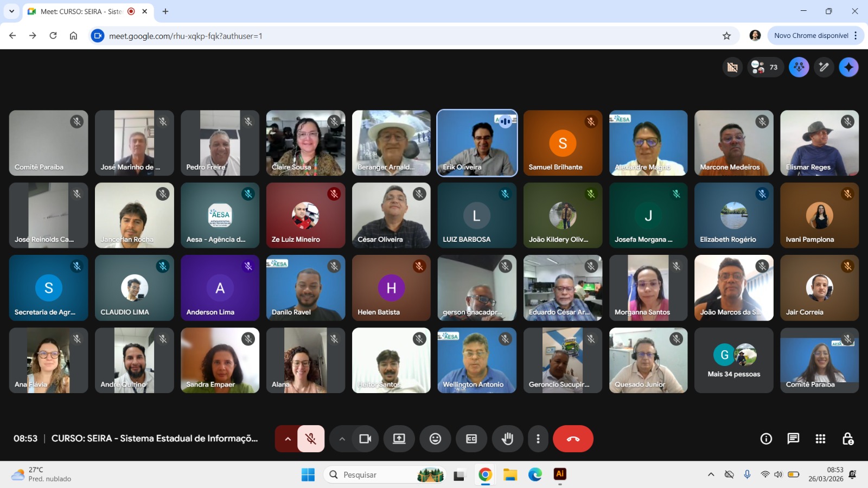Show all 73 participants in people panel
The width and height of the screenshot is (868, 488).
coord(765,67)
